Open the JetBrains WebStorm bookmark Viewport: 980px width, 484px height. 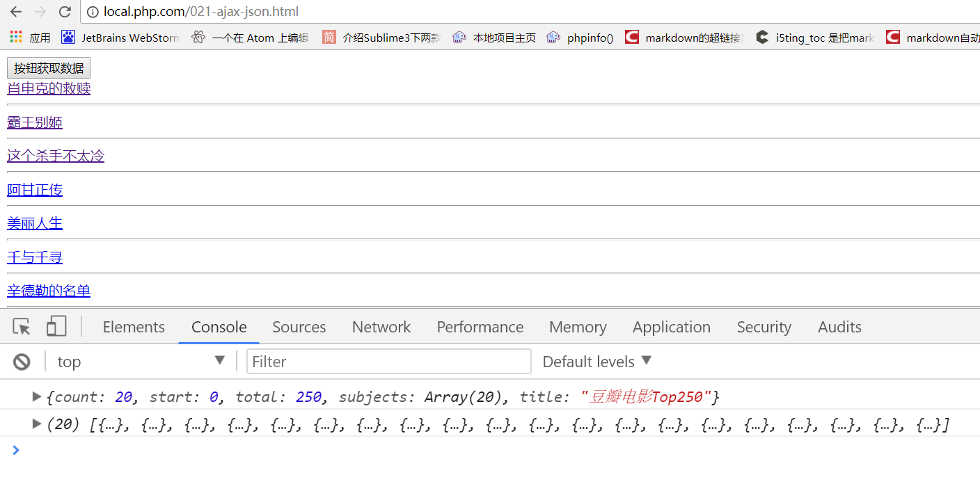tap(120, 38)
